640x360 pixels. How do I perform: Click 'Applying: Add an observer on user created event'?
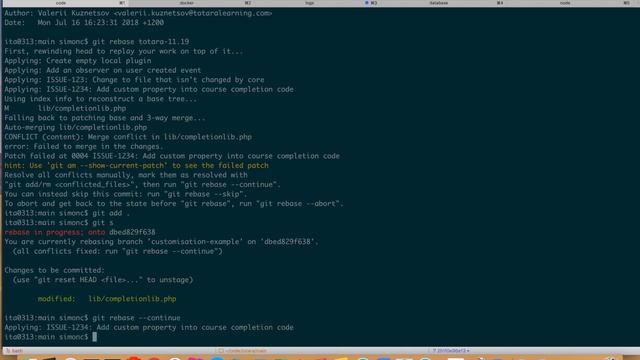(x=102, y=70)
